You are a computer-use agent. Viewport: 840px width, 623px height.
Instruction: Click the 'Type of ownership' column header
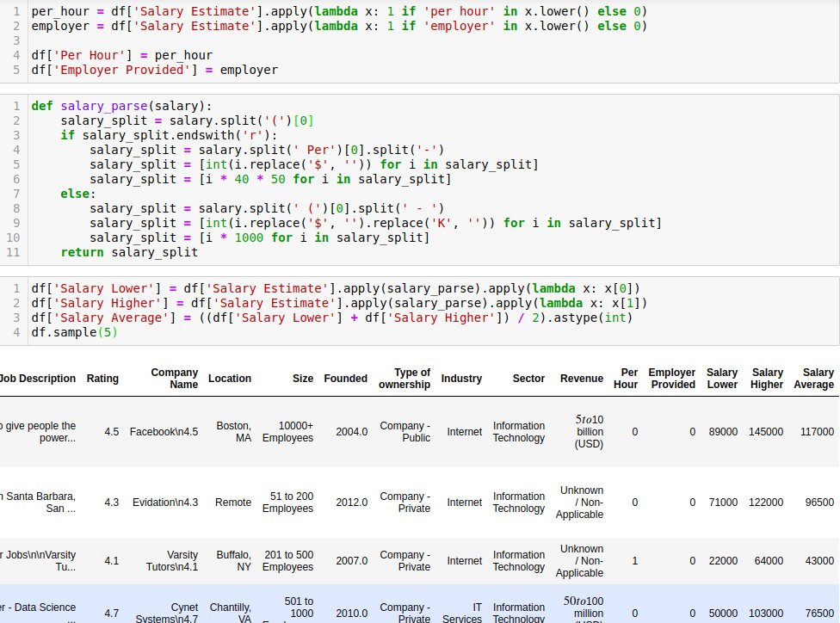click(x=405, y=379)
